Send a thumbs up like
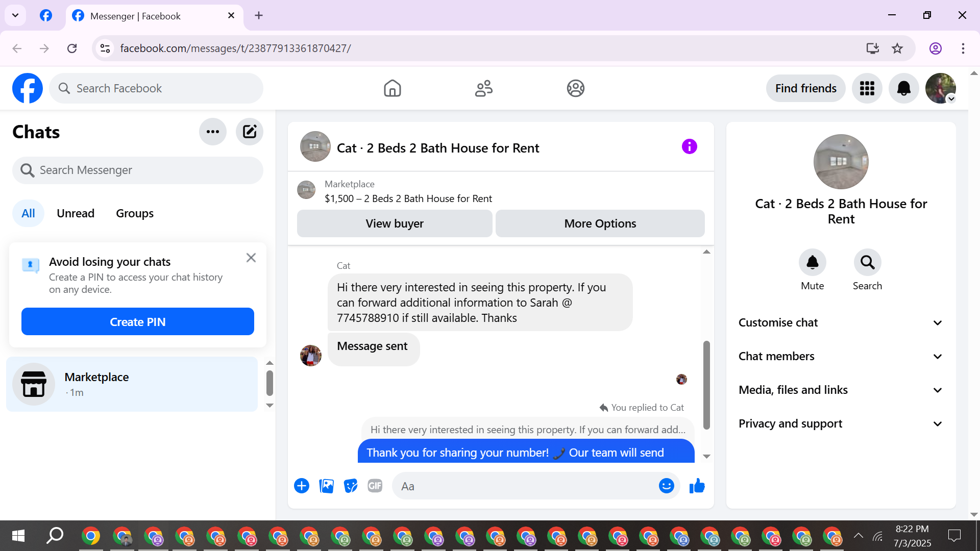This screenshot has height=551, width=980. point(697,486)
